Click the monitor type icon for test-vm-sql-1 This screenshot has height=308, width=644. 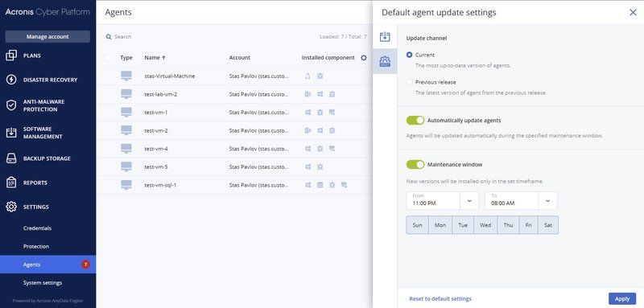pos(126,185)
